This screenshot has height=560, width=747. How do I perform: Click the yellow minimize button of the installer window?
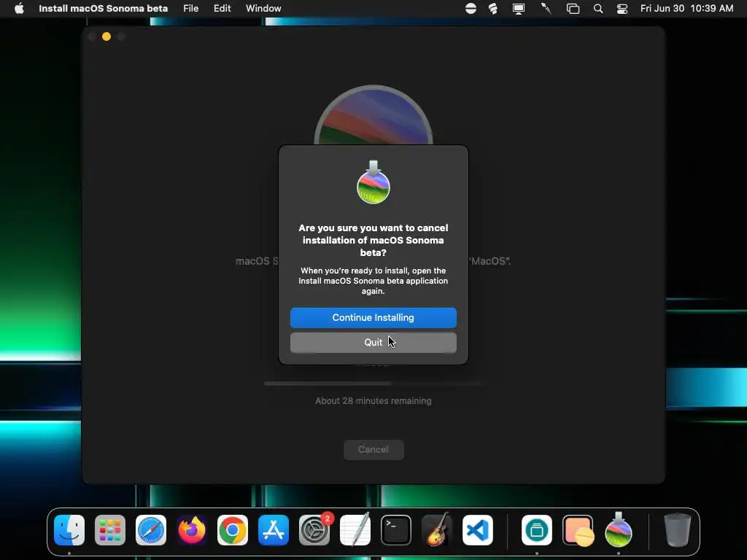(x=107, y=36)
